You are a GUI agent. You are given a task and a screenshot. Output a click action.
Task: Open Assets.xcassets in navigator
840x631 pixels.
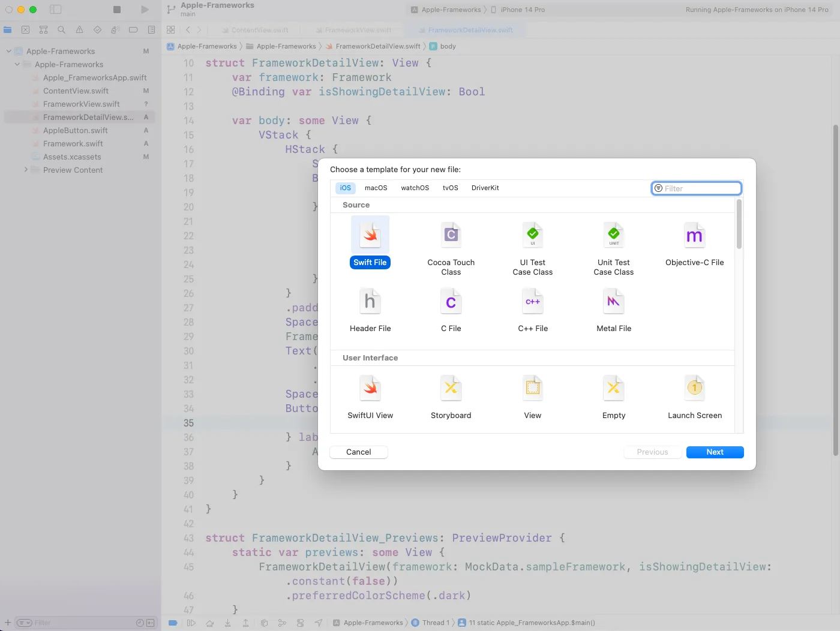pos(72,157)
